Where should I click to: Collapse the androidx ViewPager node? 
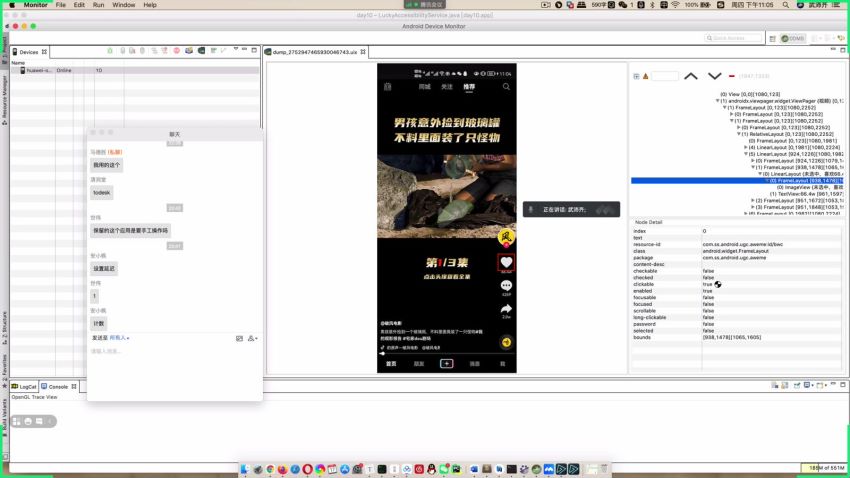click(x=718, y=101)
